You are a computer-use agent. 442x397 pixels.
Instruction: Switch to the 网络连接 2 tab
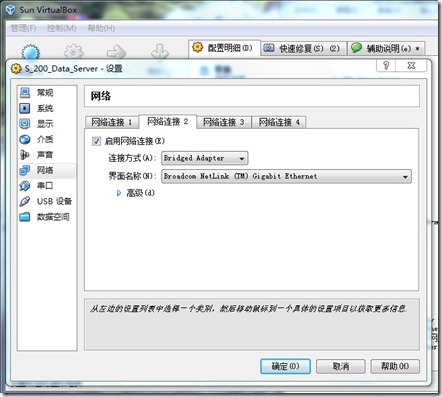pyautogui.click(x=168, y=121)
